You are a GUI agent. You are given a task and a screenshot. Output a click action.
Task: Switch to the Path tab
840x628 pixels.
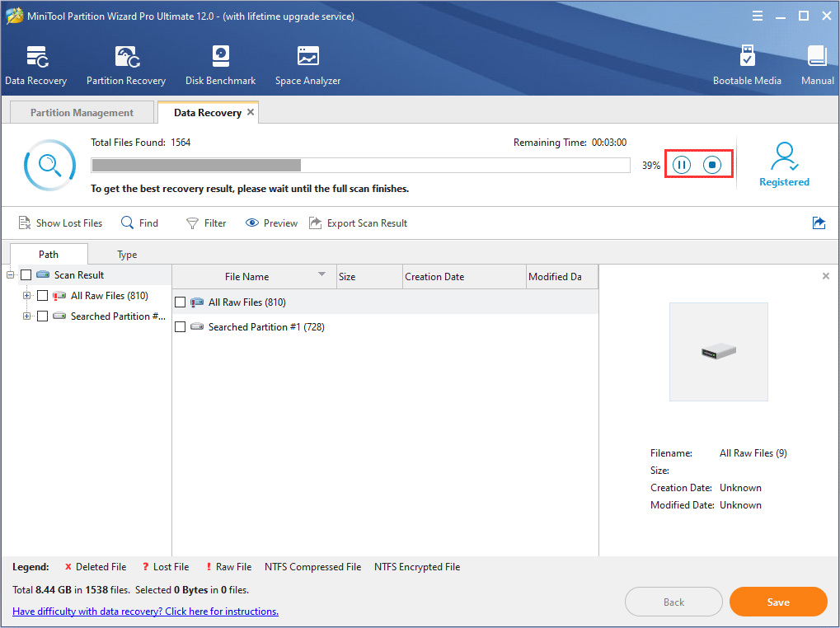click(x=49, y=255)
